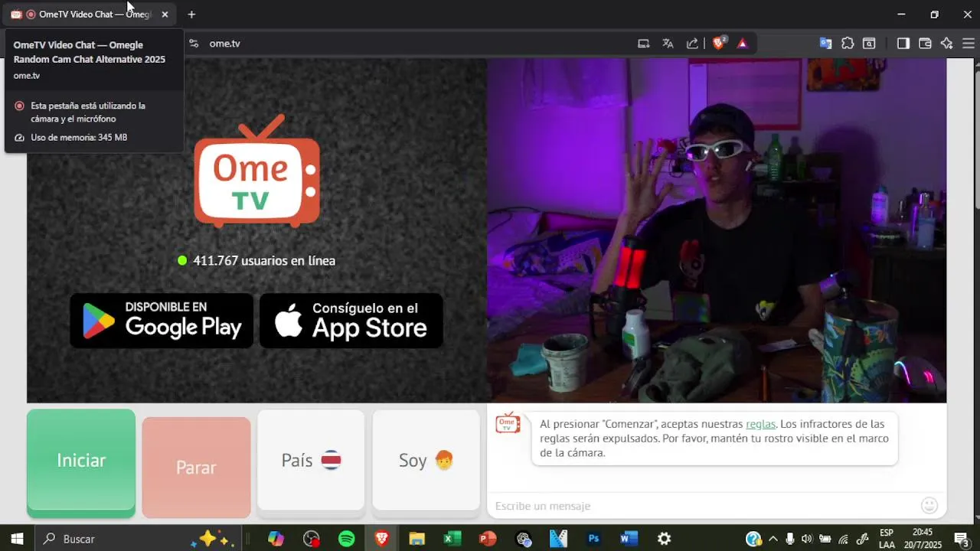Image resolution: width=980 pixels, height=551 pixels.
Task: Open the page translate icon in address bar
Action: click(x=668, y=44)
